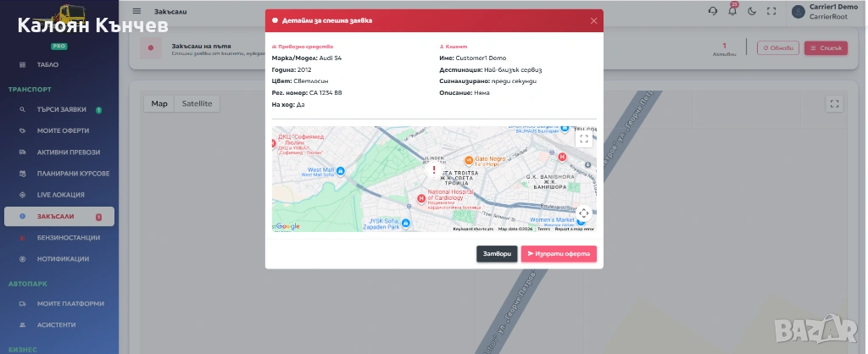868x354 pixels.
Task: Click the Затвори button
Action: 497,254
